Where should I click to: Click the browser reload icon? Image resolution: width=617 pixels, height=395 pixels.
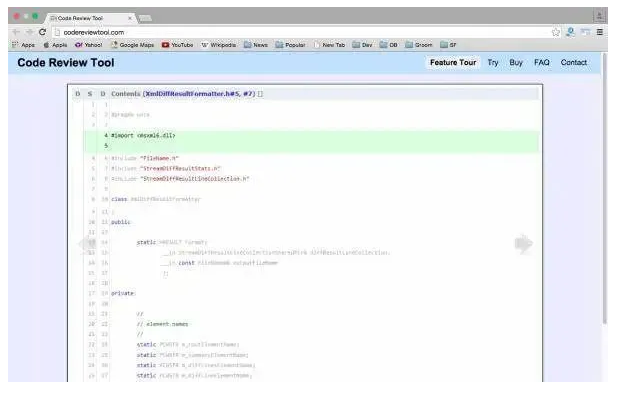tap(42, 32)
